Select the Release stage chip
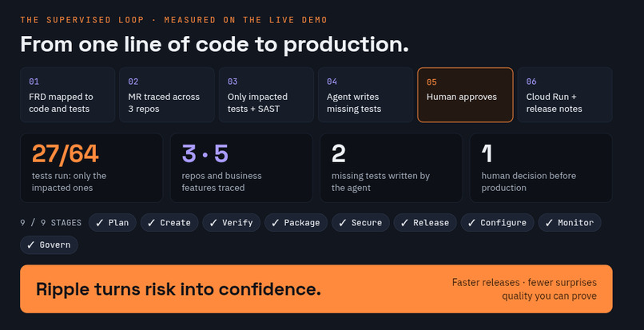The width and height of the screenshot is (644, 330). click(x=425, y=223)
